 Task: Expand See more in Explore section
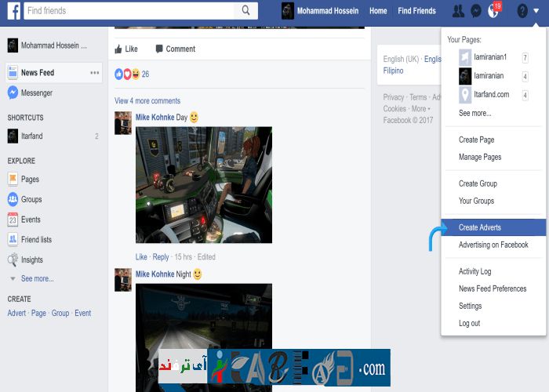(x=37, y=278)
